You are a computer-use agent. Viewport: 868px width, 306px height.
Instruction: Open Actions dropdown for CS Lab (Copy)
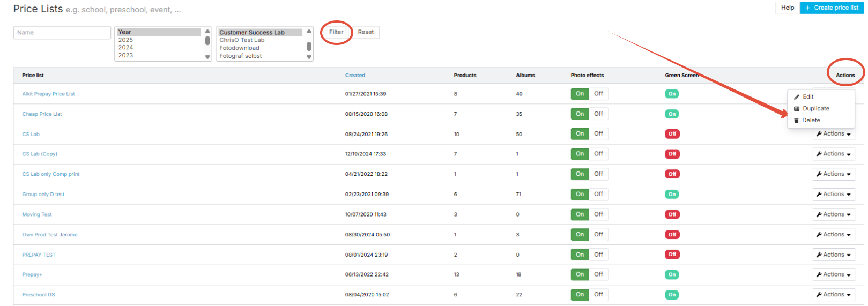coord(834,154)
